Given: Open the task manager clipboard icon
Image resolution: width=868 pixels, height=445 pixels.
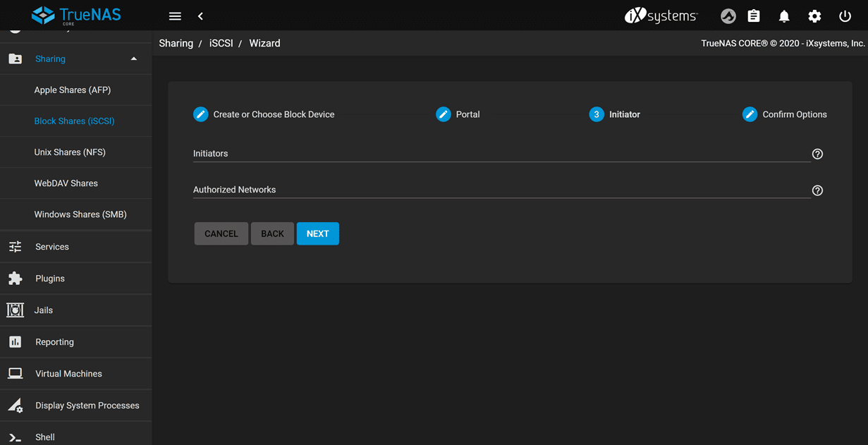Looking at the screenshot, I should pyautogui.click(x=754, y=16).
